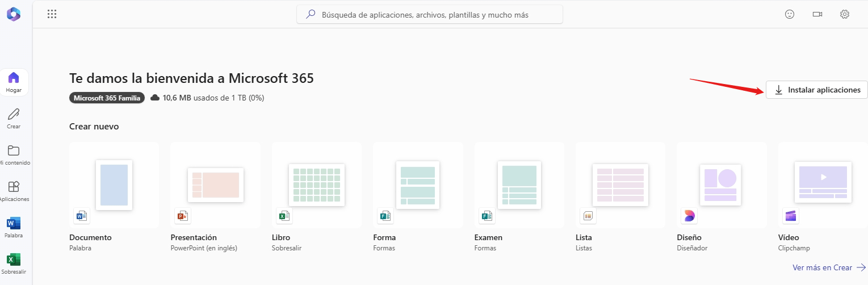
Task: Create a new Presentación thumbnail
Action: click(216, 185)
